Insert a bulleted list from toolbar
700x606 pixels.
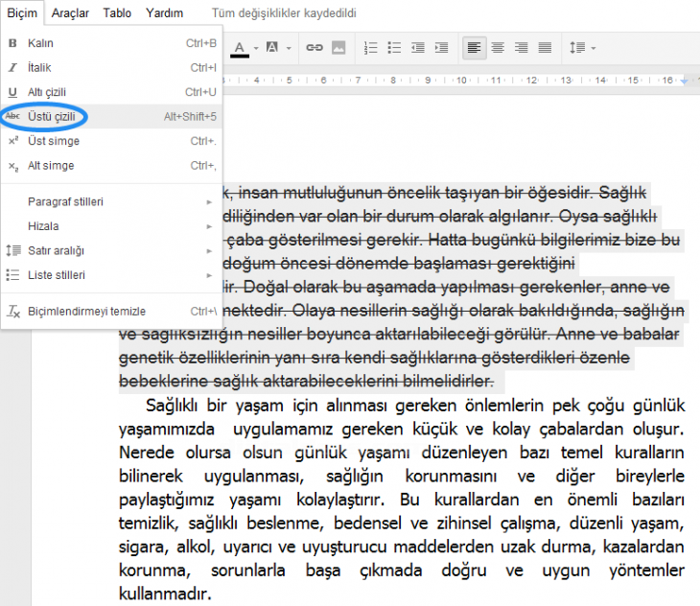[x=394, y=47]
